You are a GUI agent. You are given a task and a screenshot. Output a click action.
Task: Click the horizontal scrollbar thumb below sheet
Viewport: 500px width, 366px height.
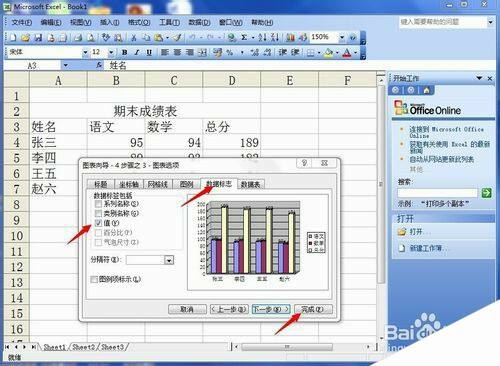(x=287, y=347)
